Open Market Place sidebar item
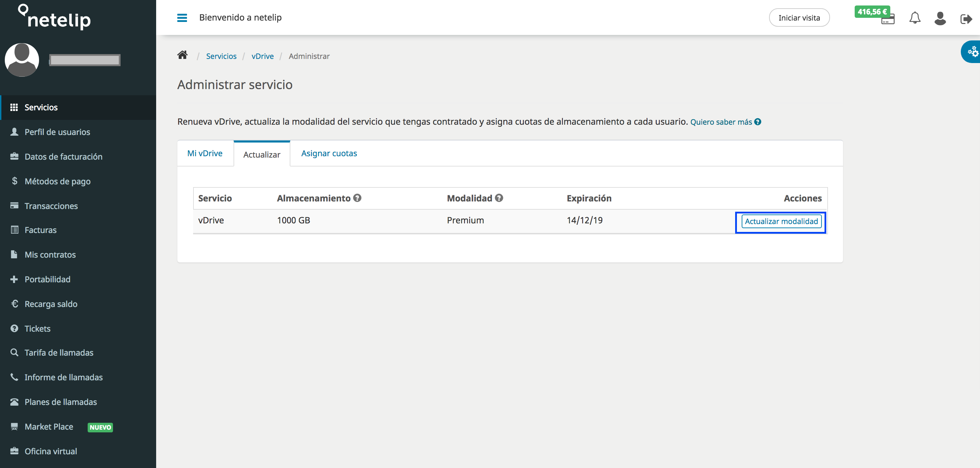 (49, 427)
